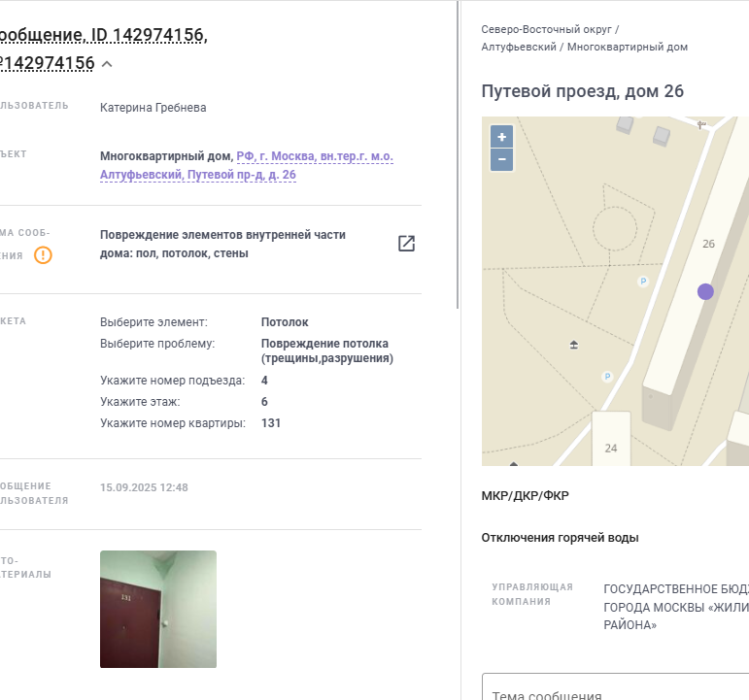Click the user name Катерина Гребнева

click(153, 108)
